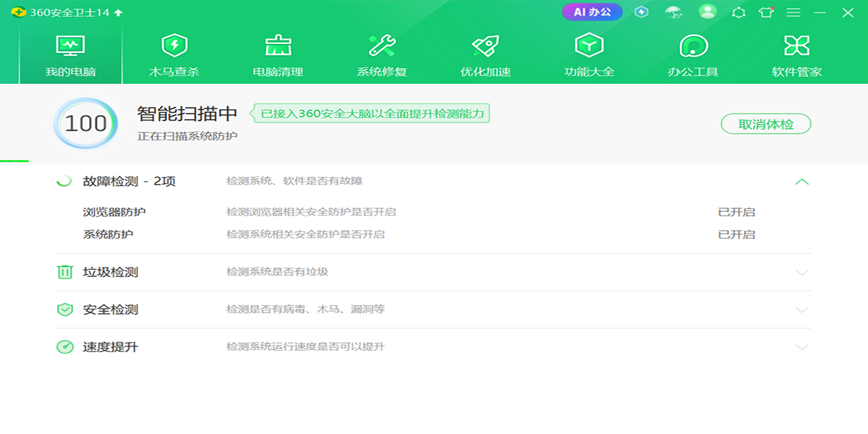The height and width of the screenshot is (434, 868).
Task: Expand the 垃圾检测 section chevron
Action: (x=801, y=273)
